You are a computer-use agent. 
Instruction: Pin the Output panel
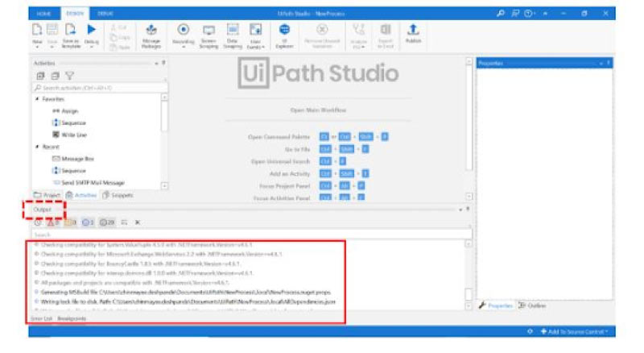[x=468, y=209]
